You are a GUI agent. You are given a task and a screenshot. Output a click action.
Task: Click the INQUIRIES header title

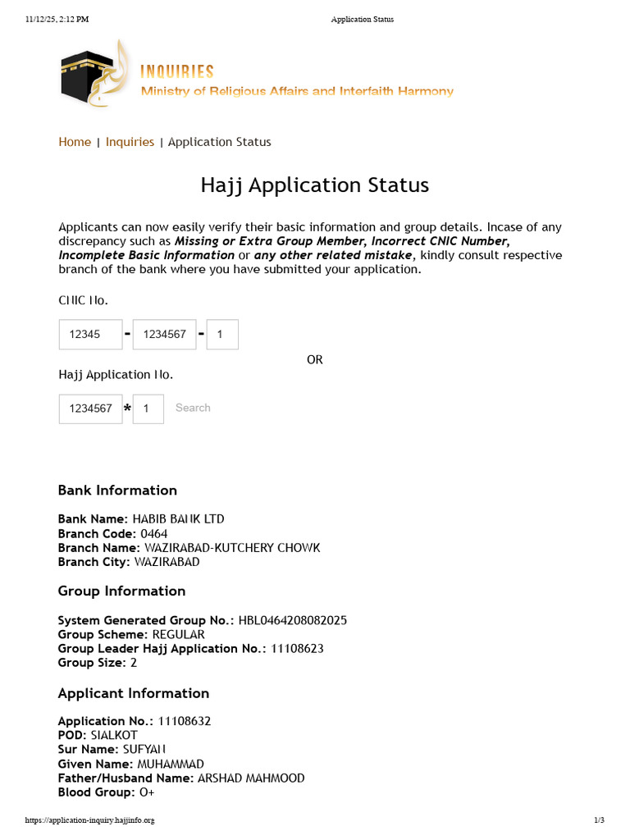pos(177,72)
